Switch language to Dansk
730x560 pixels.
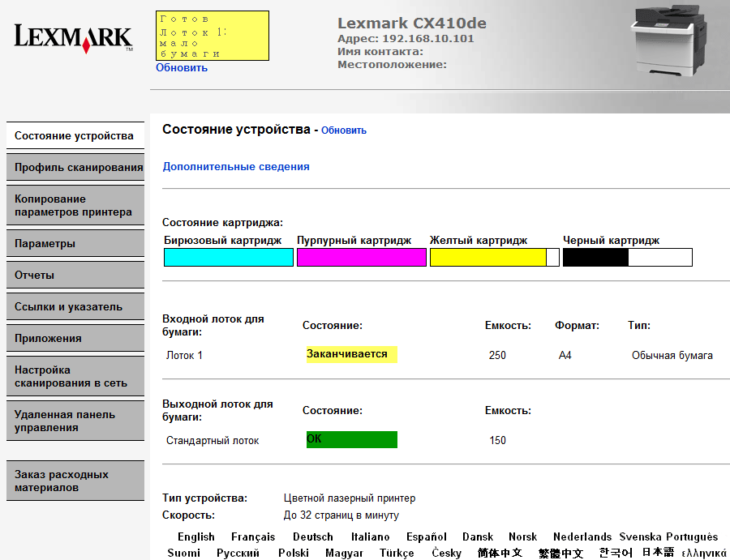click(478, 537)
